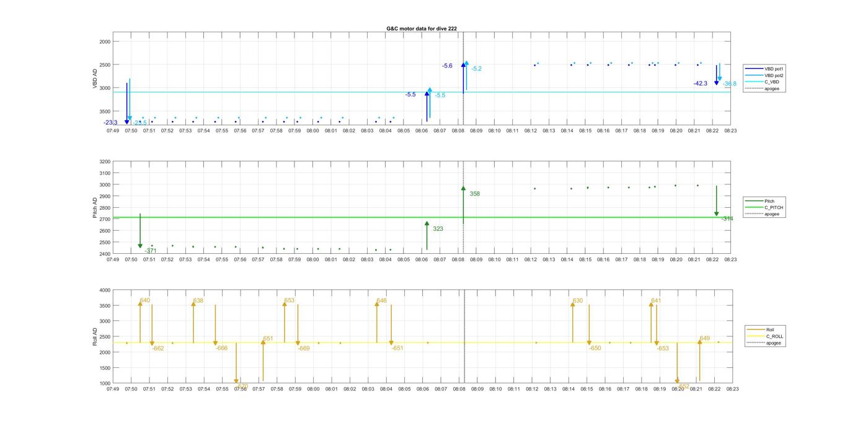This screenshot has height=430, width=868.
Task: Click the title 'G&C motor data for dive 222'
Action: (x=422, y=29)
